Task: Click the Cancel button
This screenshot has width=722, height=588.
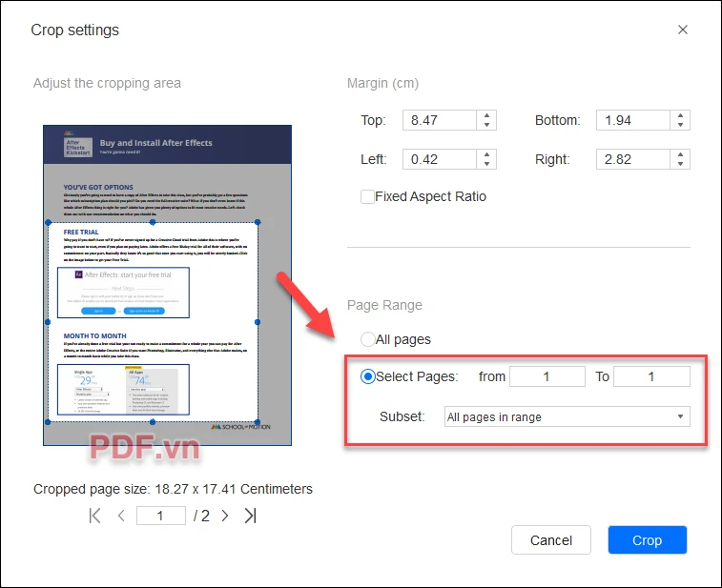Action: [550, 540]
